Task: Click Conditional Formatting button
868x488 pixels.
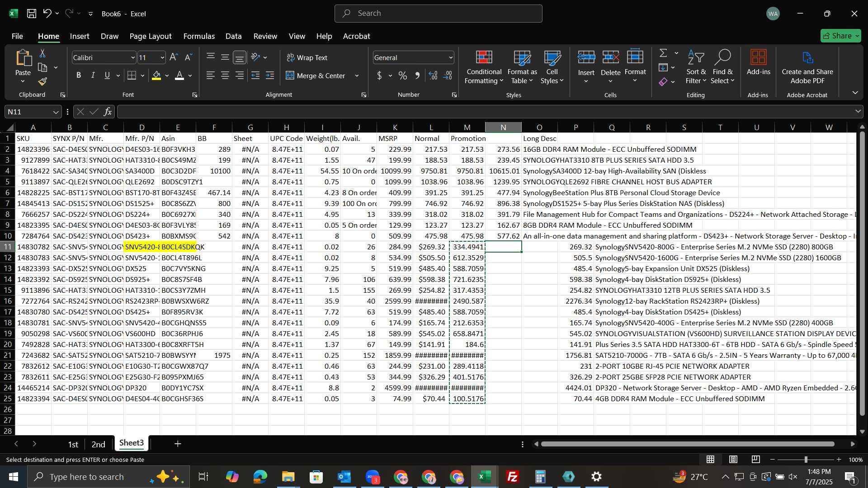Action: [x=484, y=67]
